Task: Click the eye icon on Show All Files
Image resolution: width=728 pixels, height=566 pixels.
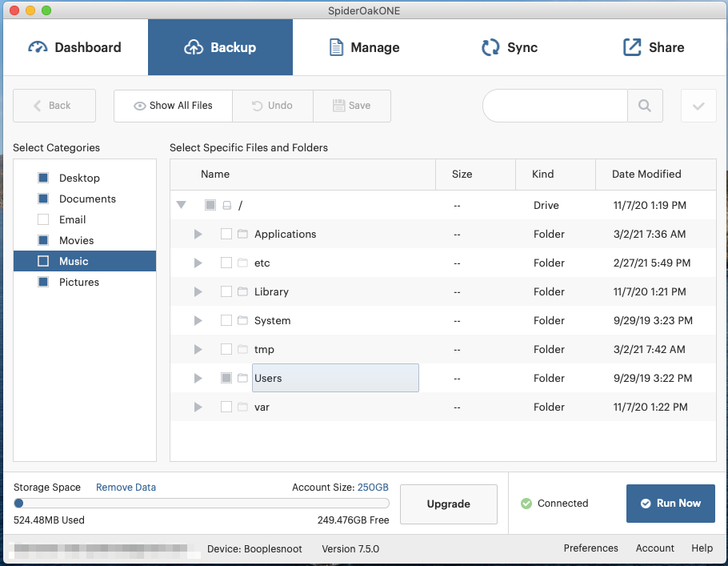Action: point(139,106)
